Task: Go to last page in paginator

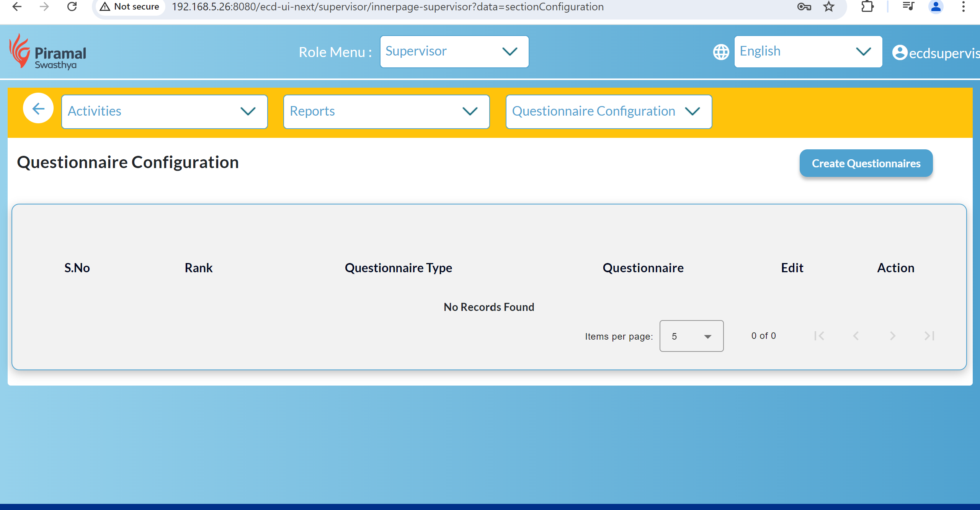Action: pos(929,336)
